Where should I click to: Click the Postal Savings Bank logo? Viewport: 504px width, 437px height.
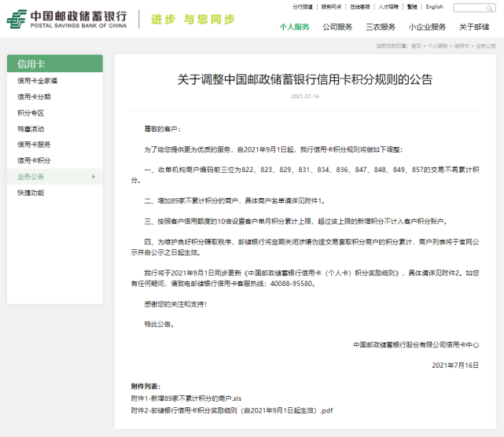(66, 19)
